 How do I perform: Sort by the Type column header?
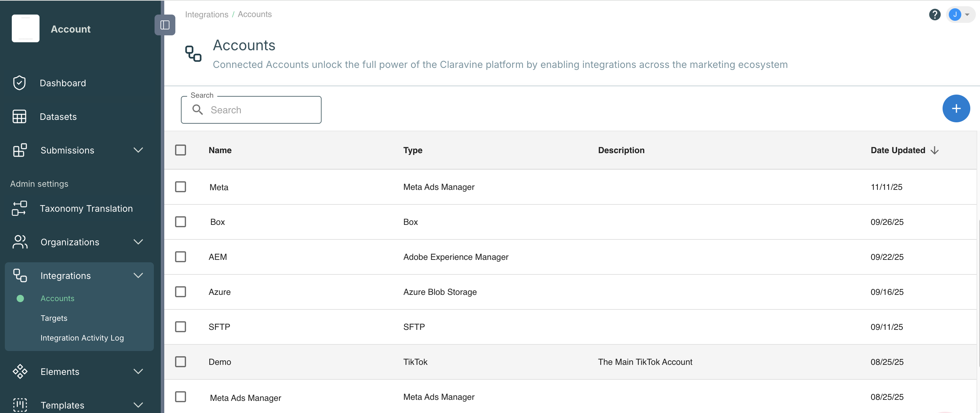click(413, 150)
